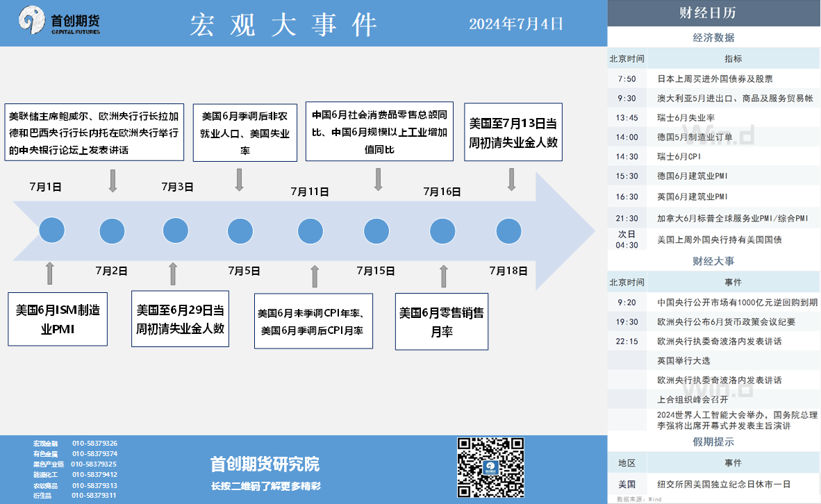Select the 瑞士6月失业率 calendar row

pos(713,117)
